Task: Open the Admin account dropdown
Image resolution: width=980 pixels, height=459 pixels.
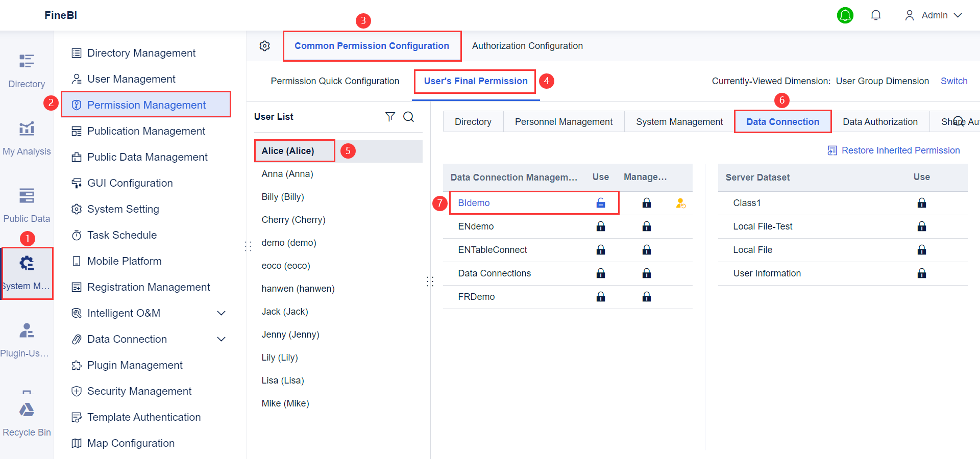Action: pyautogui.click(x=934, y=15)
